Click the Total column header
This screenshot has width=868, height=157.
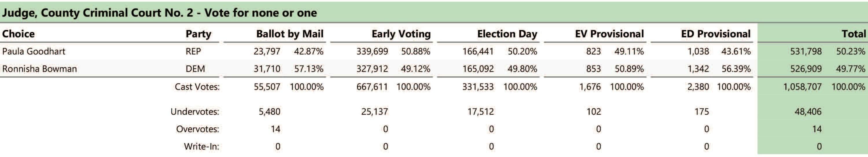point(853,34)
